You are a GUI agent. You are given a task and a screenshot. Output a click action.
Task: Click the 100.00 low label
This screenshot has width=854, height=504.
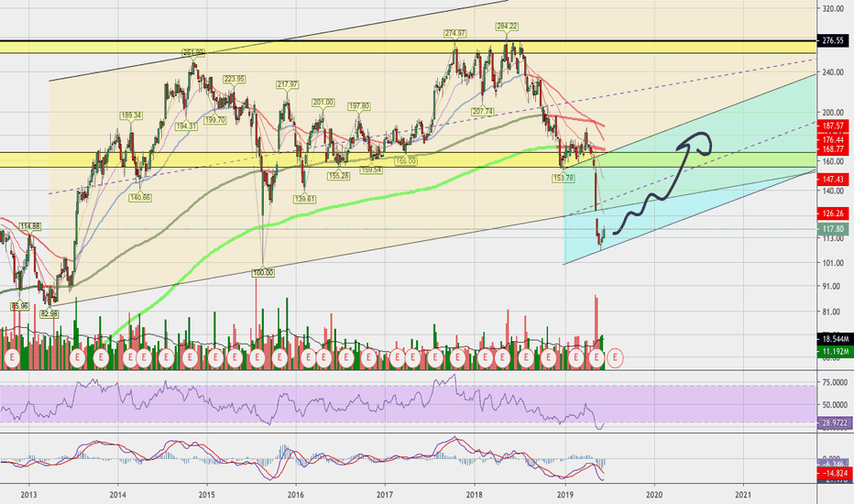263,272
